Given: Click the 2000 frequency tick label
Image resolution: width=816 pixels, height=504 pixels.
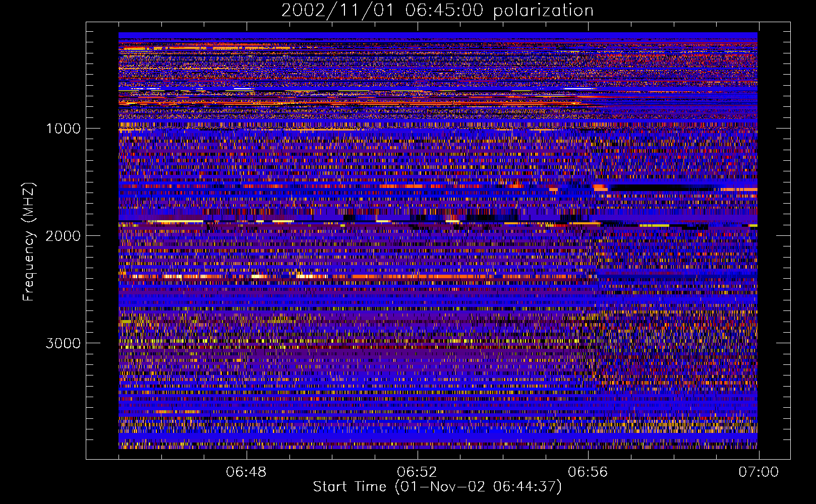Looking at the screenshot, I should [63, 236].
